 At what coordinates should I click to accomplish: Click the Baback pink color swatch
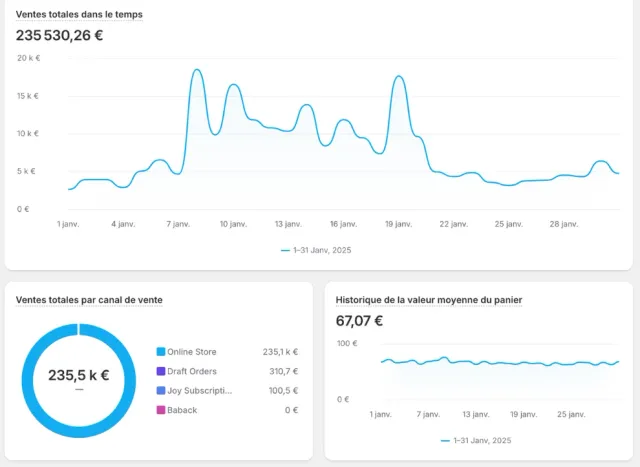click(161, 410)
